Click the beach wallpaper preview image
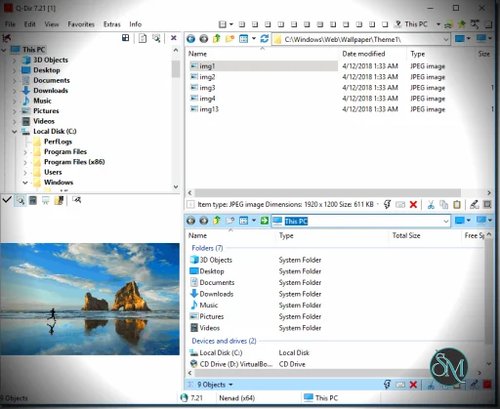The image size is (500, 409). tap(90, 299)
